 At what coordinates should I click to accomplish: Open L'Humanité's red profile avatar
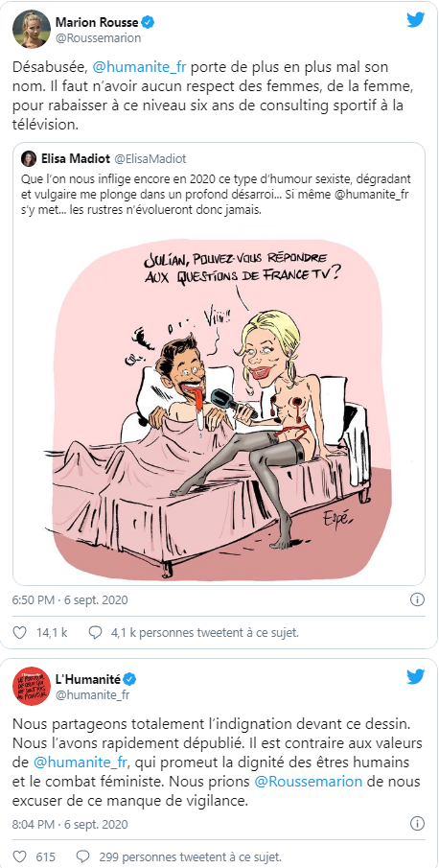[x=31, y=686]
